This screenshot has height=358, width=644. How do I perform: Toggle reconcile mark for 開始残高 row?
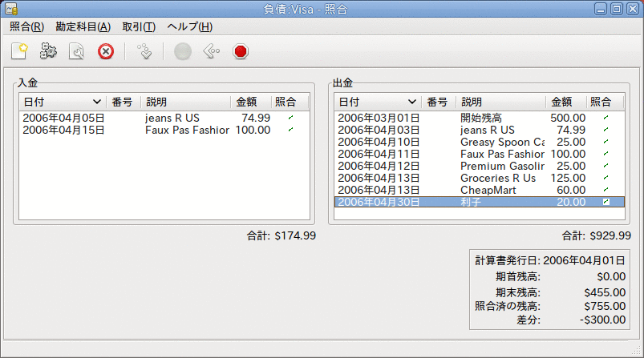click(x=606, y=118)
